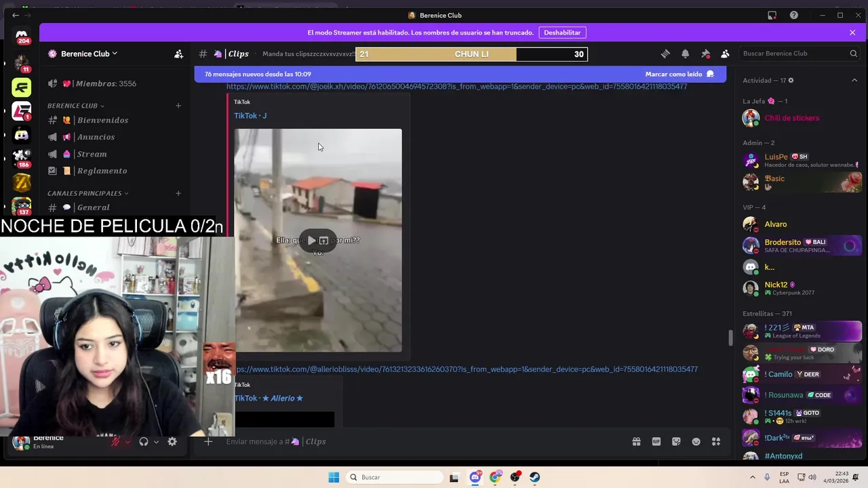Viewport: 868px width, 488px height.
Task: Open the General channel
Action: tap(115, 207)
